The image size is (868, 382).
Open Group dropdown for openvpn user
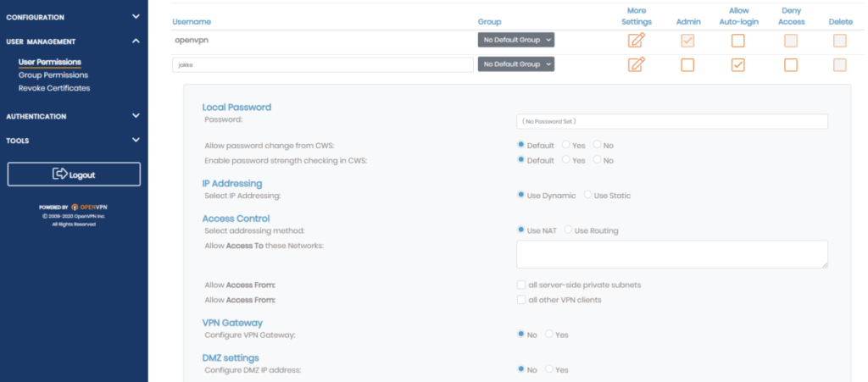tap(516, 40)
